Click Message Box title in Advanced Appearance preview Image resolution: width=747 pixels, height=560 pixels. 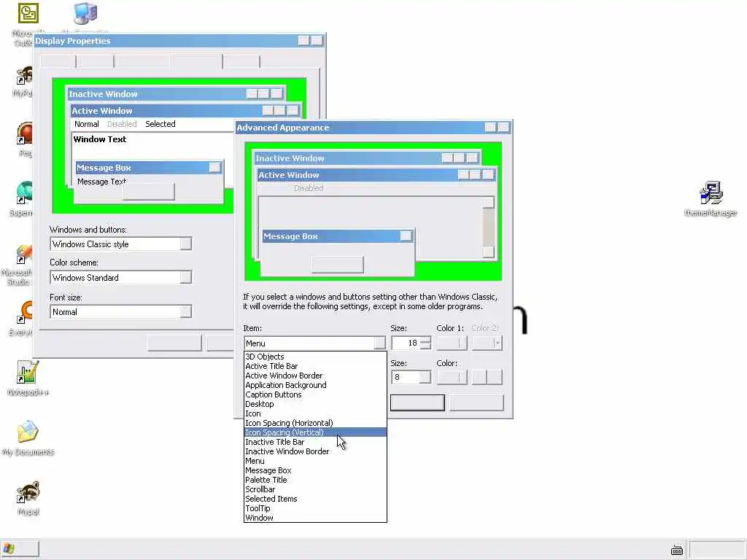coord(290,236)
